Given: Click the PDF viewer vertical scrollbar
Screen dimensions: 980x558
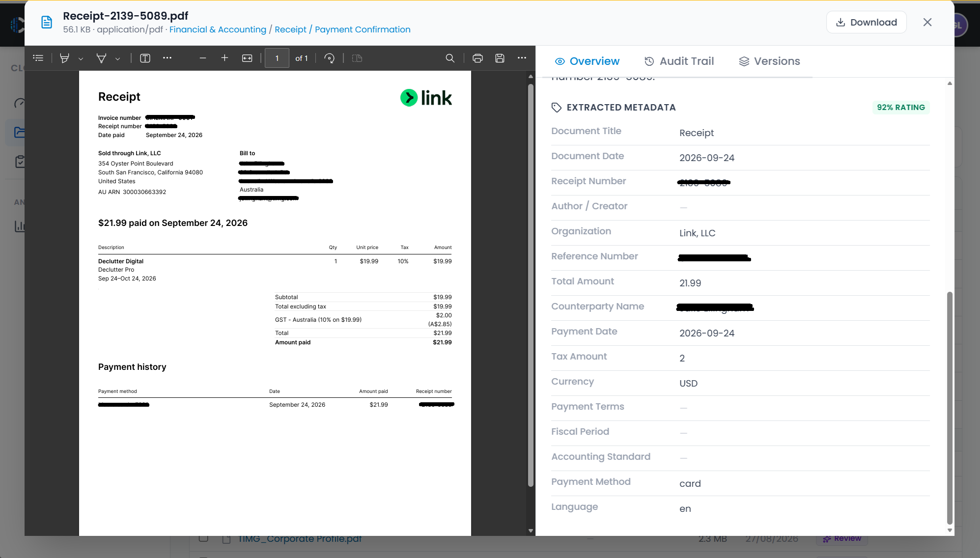Looking at the screenshot, I should 531,285.
